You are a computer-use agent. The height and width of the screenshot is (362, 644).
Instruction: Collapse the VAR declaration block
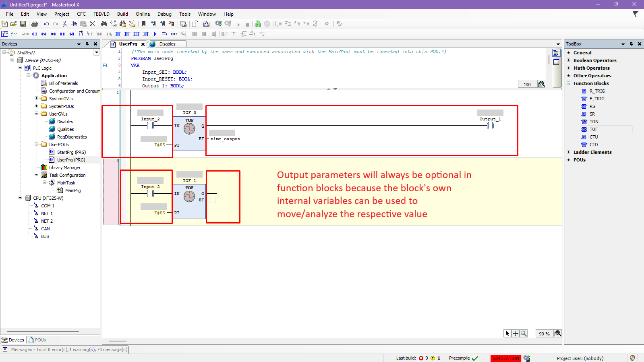(x=105, y=65)
